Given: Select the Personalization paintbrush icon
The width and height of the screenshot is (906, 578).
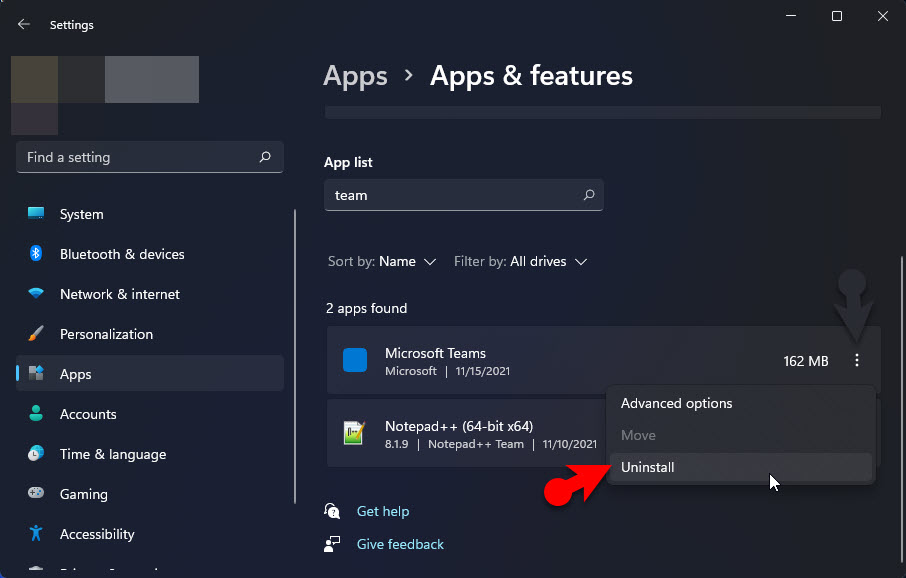Looking at the screenshot, I should 36,334.
